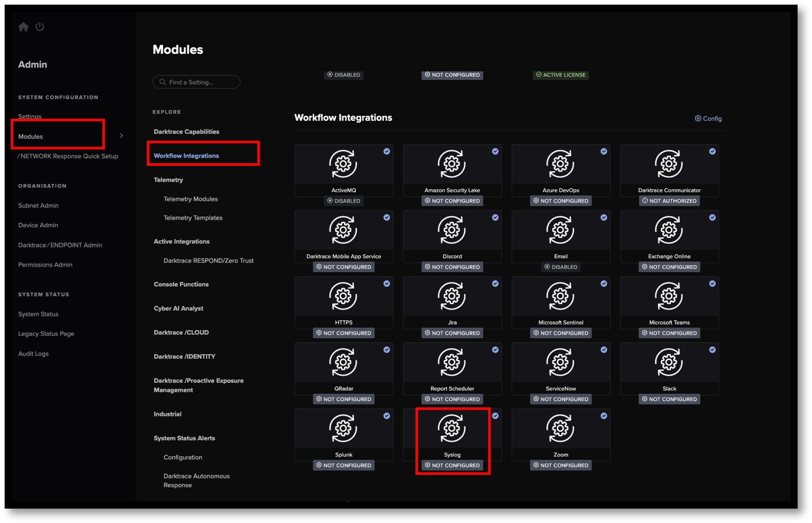Open the HTTPS integration icon
Viewport: 812px width, 523px height.
343,296
